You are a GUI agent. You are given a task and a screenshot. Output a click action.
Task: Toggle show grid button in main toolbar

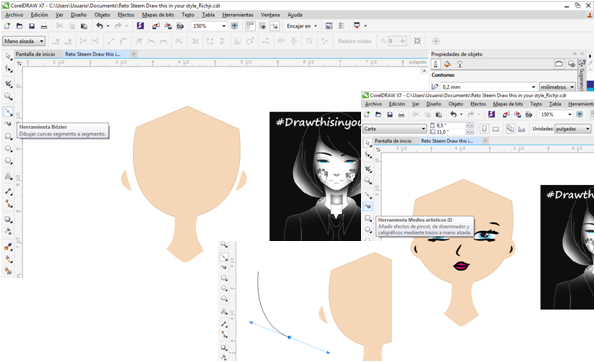263,26
